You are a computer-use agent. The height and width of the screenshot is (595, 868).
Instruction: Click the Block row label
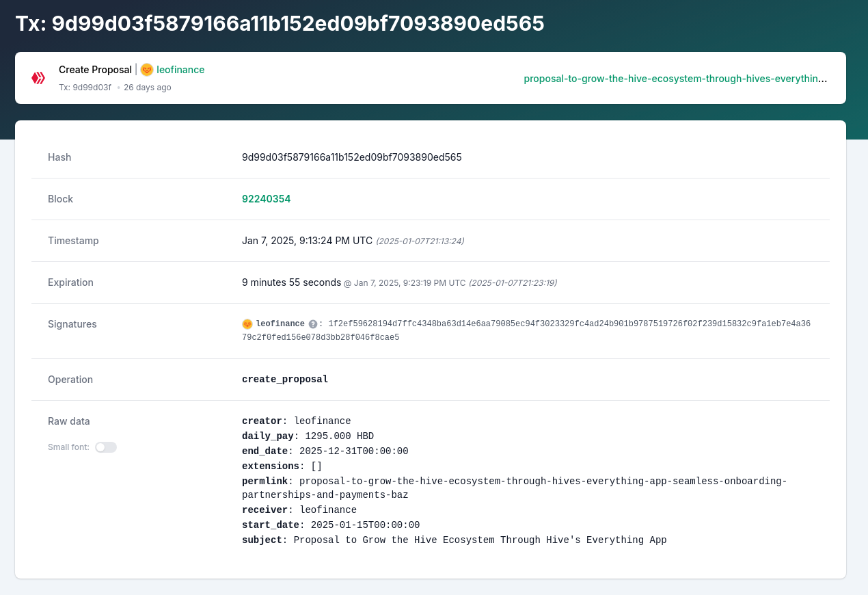click(60, 199)
